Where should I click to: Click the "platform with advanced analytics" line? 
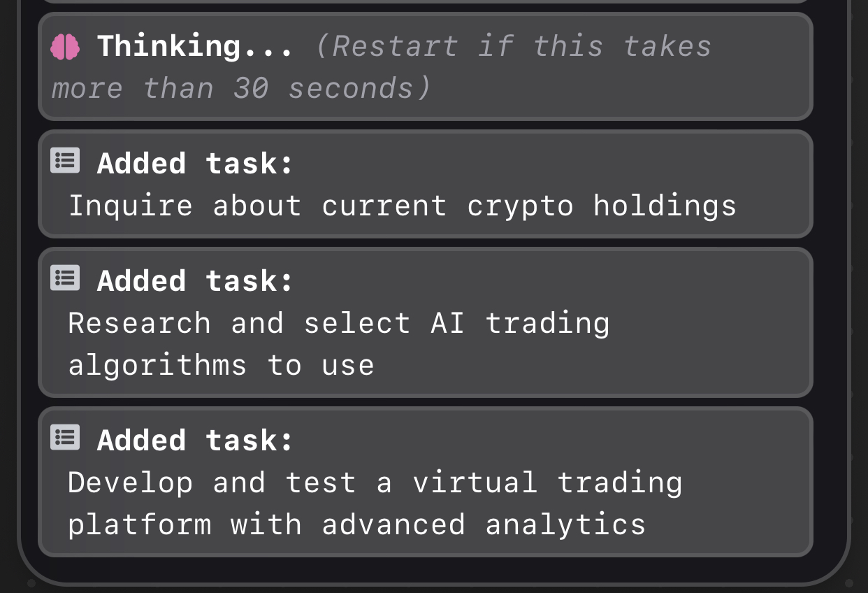(356, 525)
